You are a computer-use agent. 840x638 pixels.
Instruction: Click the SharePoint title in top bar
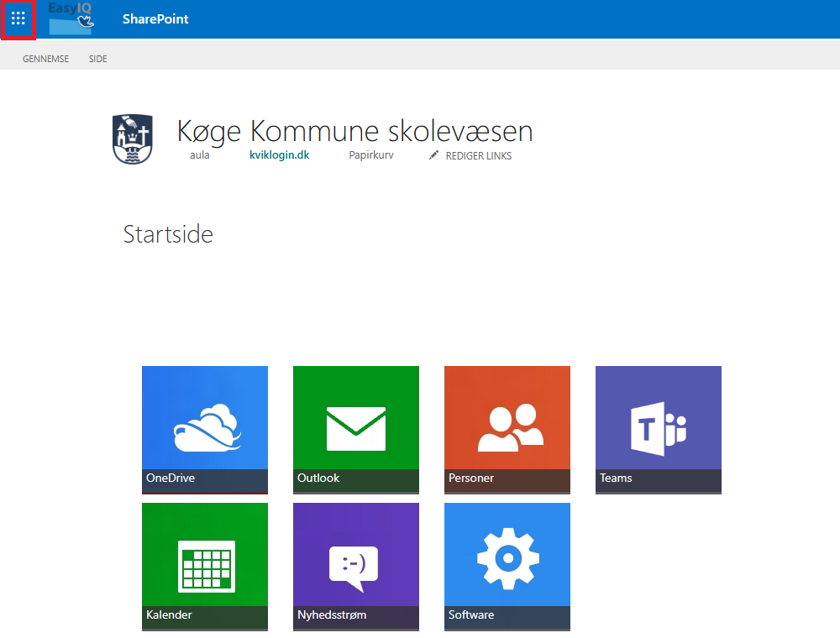[x=155, y=18]
